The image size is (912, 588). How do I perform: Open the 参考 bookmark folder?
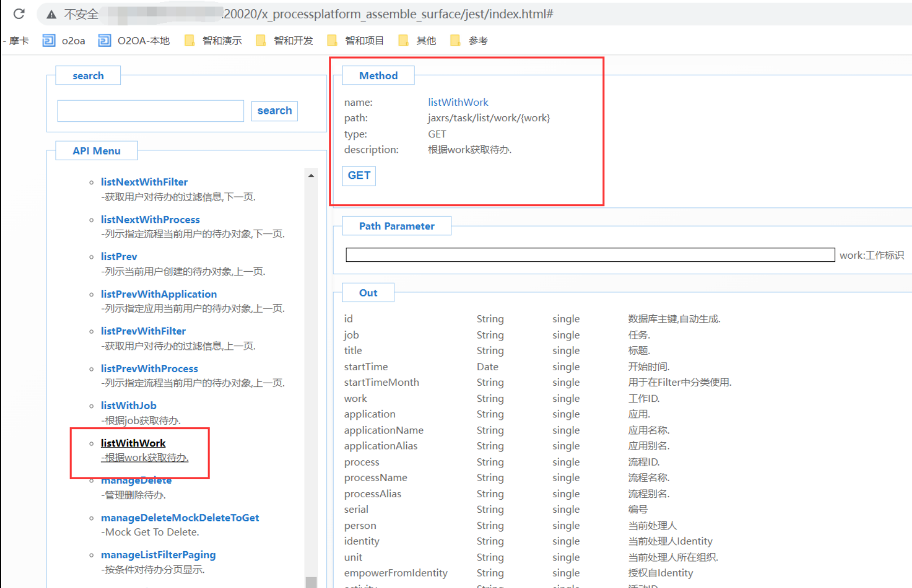[x=469, y=40]
